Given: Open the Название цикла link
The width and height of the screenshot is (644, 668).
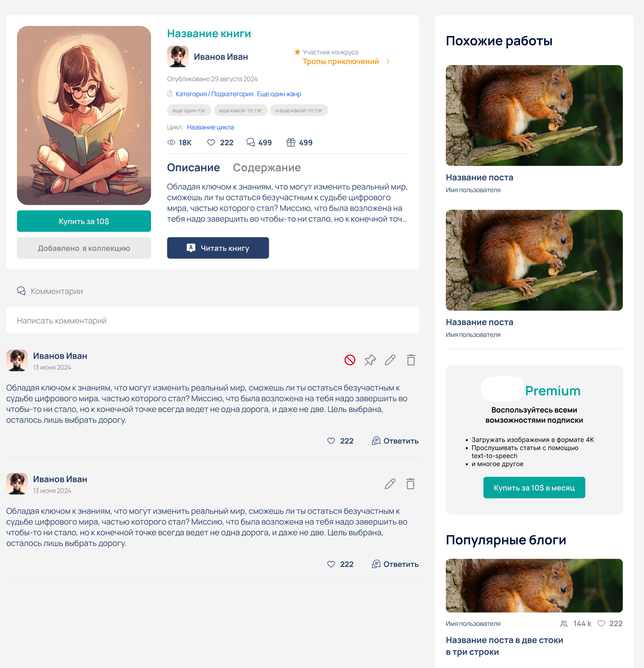Looking at the screenshot, I should (x=210, y=127).
